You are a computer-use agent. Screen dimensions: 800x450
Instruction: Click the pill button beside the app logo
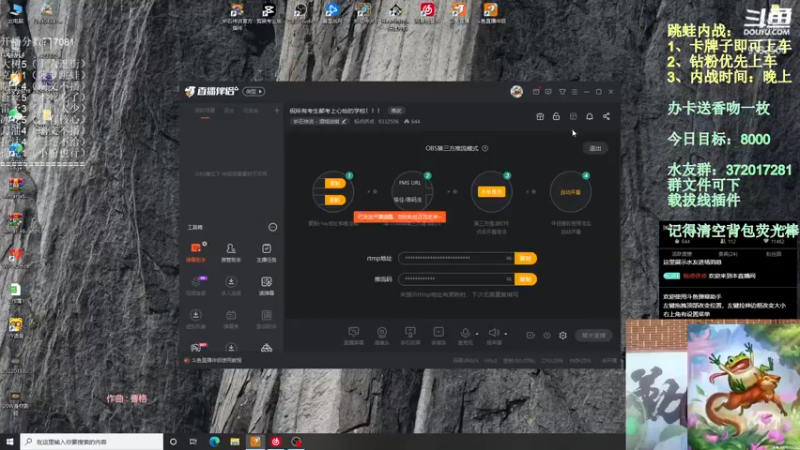[254, 92]
